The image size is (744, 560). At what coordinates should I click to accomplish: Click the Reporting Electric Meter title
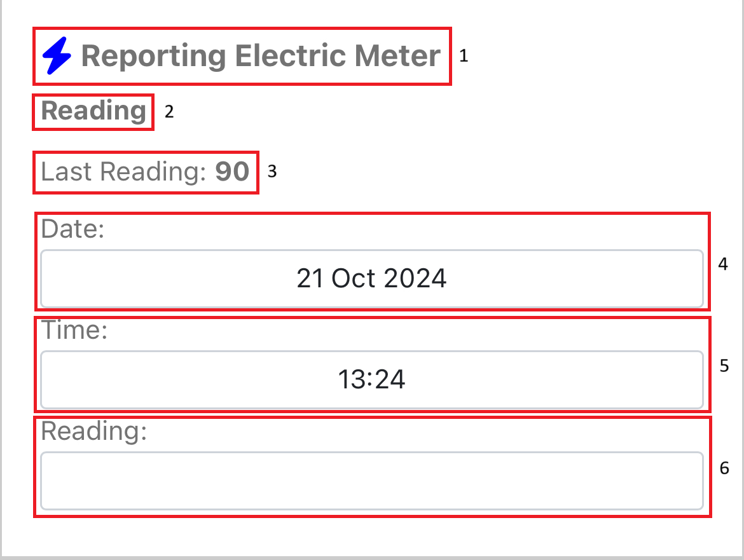[x=261, y=56]
